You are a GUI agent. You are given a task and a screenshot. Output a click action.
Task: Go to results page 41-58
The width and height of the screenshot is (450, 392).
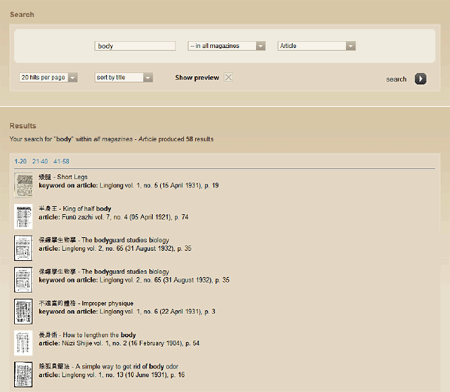click(61, 161)
